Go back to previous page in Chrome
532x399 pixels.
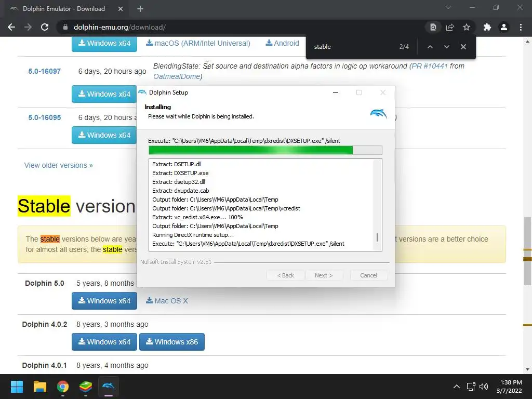tap(11, 27)
